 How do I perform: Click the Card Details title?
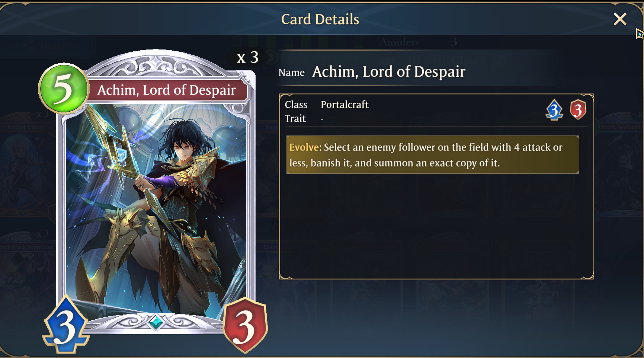pyautogui.click(x=320, y=19)
